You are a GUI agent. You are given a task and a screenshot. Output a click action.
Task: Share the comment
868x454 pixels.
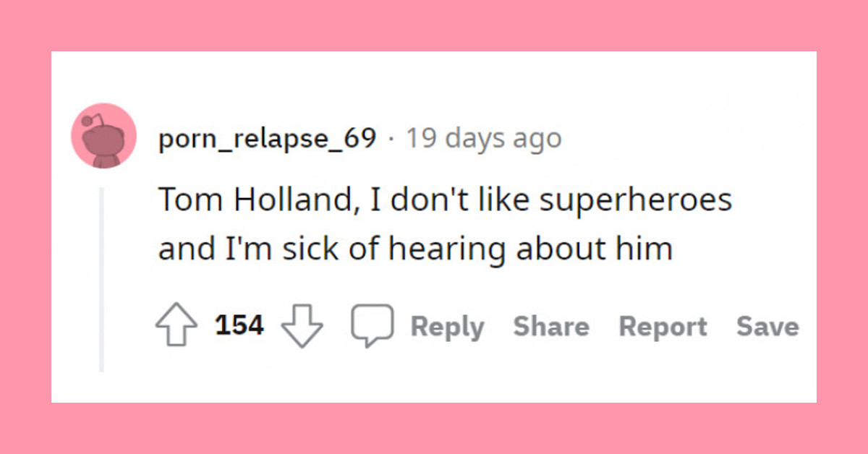coord(551,326)
